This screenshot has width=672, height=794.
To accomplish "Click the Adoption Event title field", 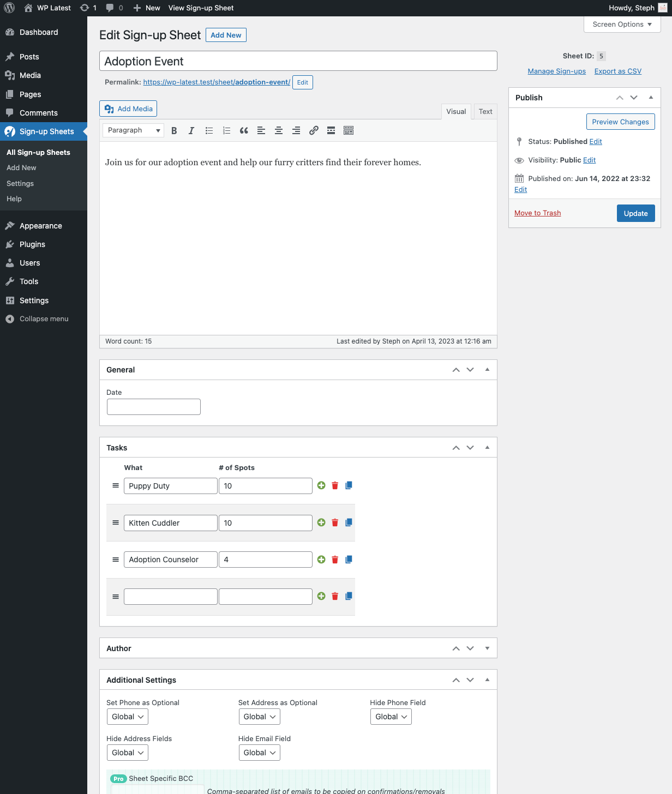I will (298, 61).
